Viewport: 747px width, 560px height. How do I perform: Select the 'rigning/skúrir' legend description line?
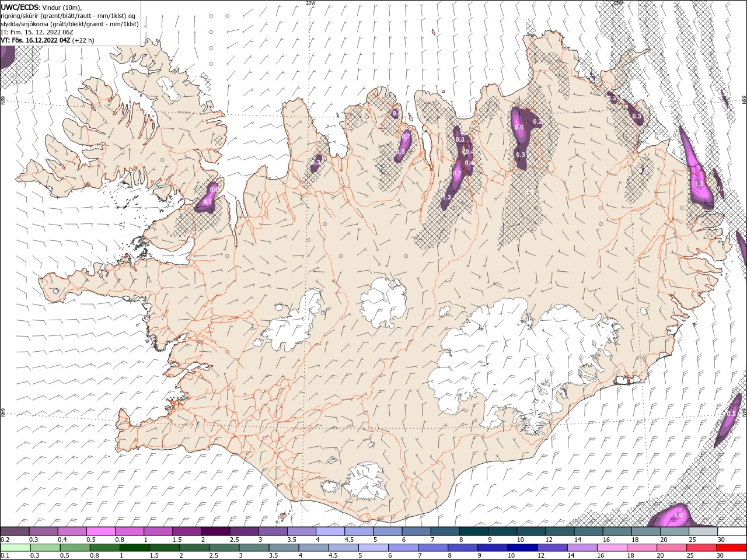(x=68, y=16)
